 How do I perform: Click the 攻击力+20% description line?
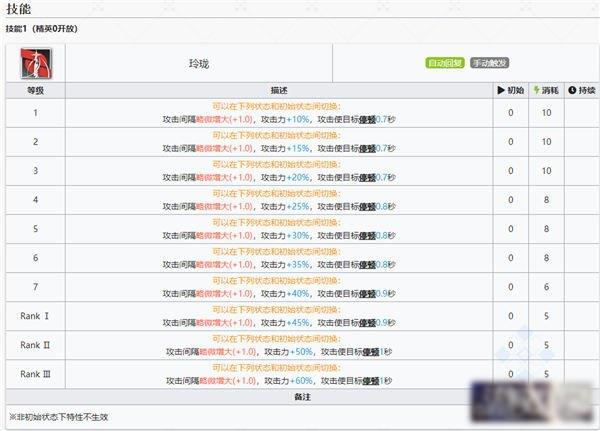(x=279, y=178)
